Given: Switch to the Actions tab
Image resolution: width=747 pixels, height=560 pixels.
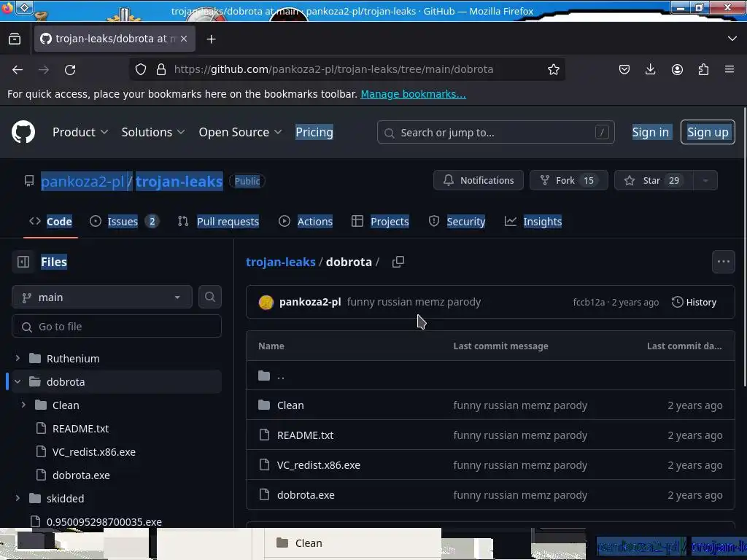Looking at the screenshot, I should click(306, 222).
